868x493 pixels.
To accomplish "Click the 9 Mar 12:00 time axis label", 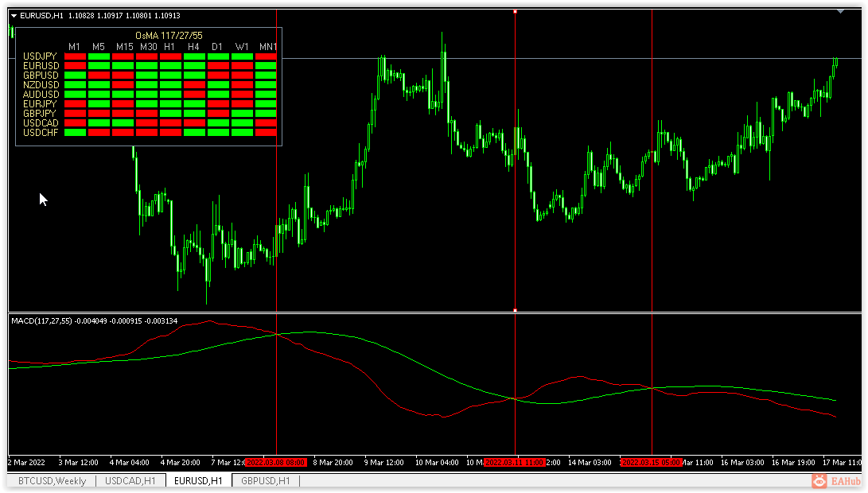I will 383,463.
